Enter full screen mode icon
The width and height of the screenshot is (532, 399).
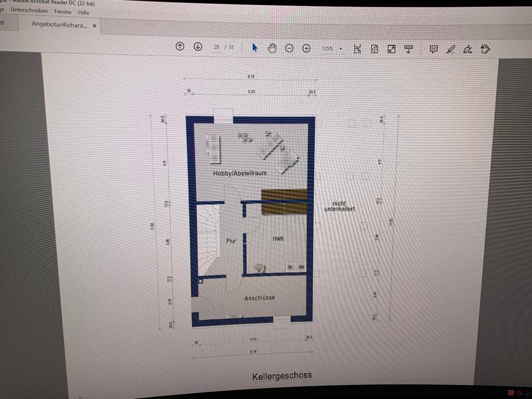click(x=392, y=49)
